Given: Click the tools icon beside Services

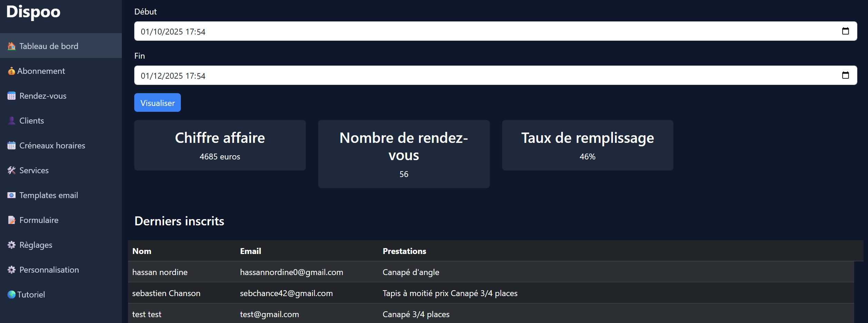Looking at the screenshot, I should [11, 170].
